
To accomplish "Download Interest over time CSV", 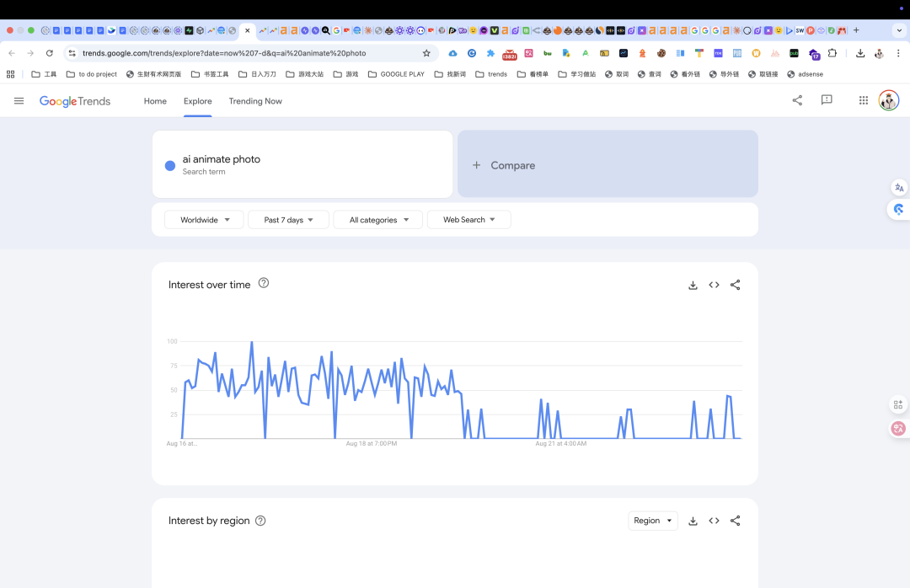I will (x=693, y=285).
